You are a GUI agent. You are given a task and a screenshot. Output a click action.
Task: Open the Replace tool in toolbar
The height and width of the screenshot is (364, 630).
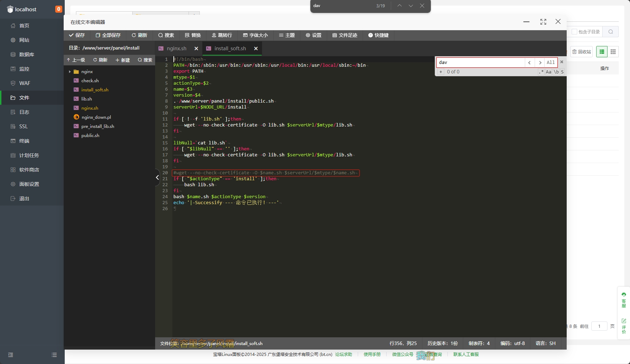tap(193, 35)
